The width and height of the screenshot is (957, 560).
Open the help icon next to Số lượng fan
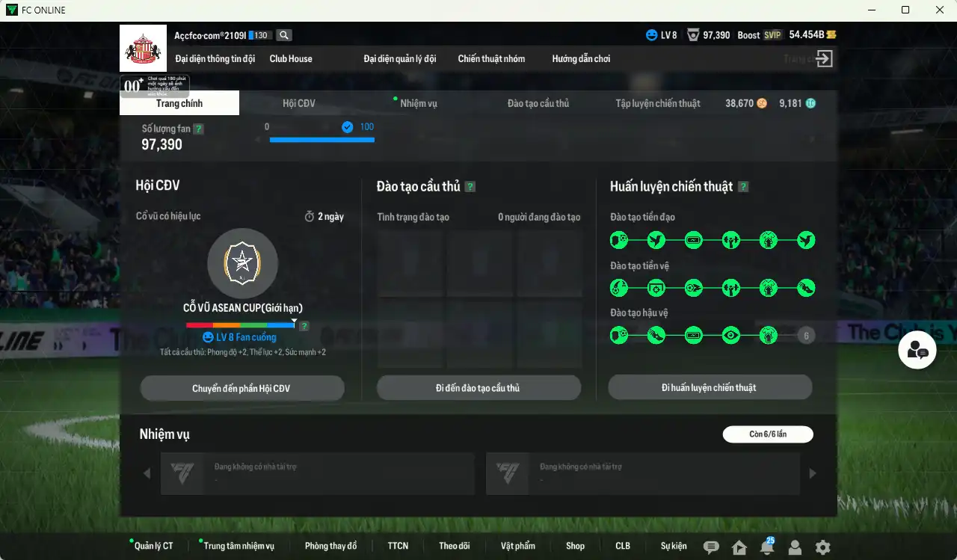coord(198,129)
